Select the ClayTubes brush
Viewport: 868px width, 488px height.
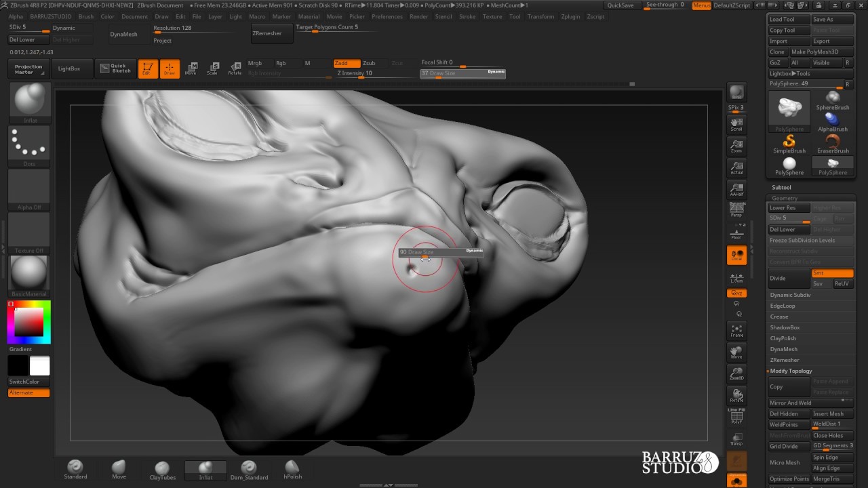[162, 470]
